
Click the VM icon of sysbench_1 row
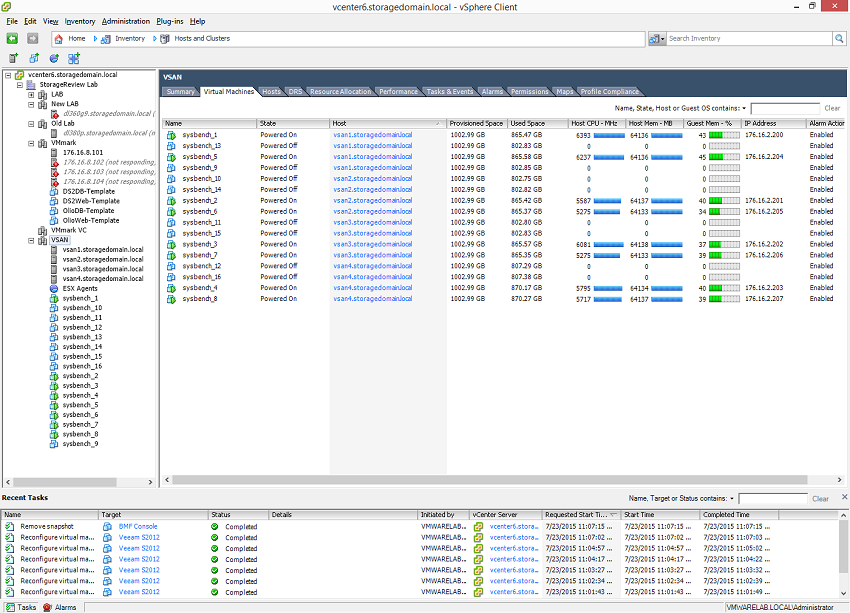point(171,135)
